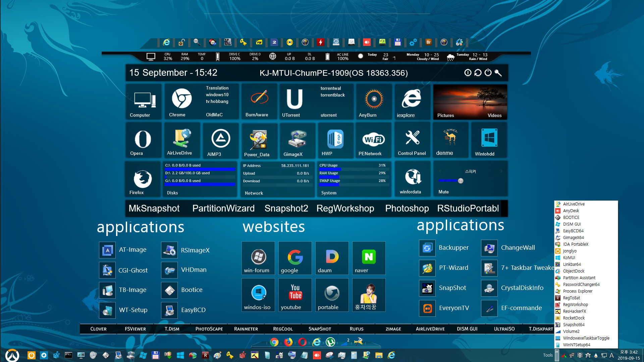644x362 pixels.
Task: Open google website tile
Action: [x=295, y=258]
